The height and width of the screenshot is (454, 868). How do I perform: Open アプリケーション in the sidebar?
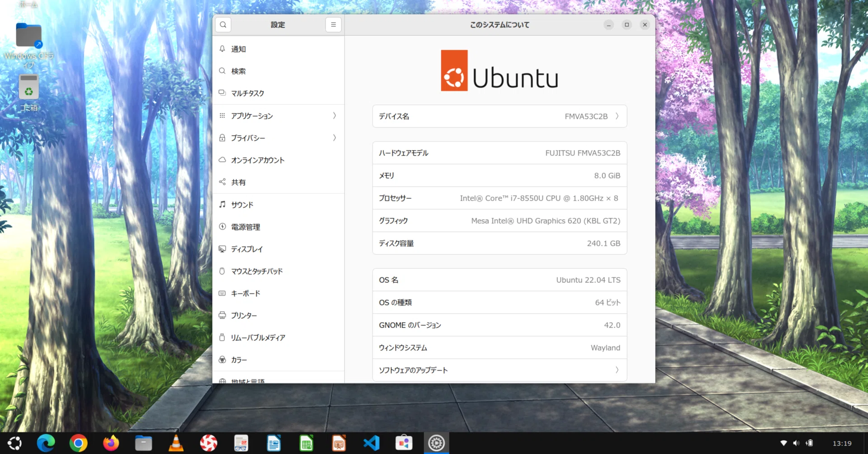click(278, 116)
